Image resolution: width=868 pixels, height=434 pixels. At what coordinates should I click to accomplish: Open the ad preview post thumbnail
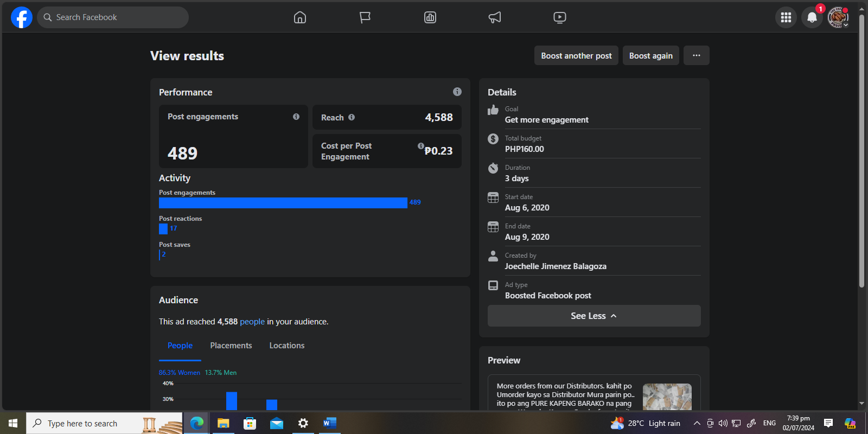point(667,397)
